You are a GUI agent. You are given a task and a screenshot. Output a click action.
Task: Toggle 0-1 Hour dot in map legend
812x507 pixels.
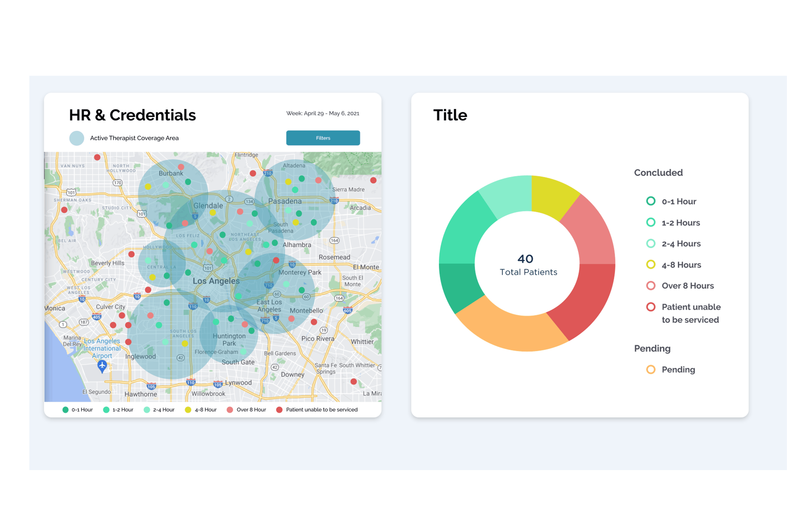pyautogui.click(x=65, y=410)
